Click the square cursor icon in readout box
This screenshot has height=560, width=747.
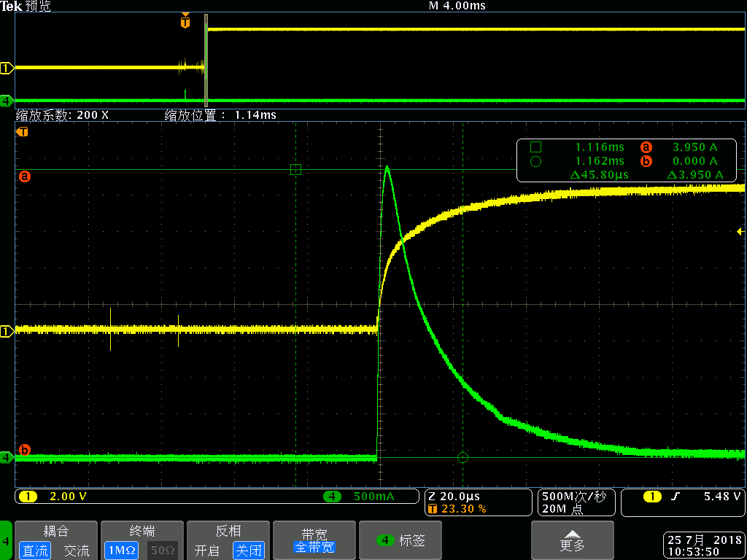point(535,147)
